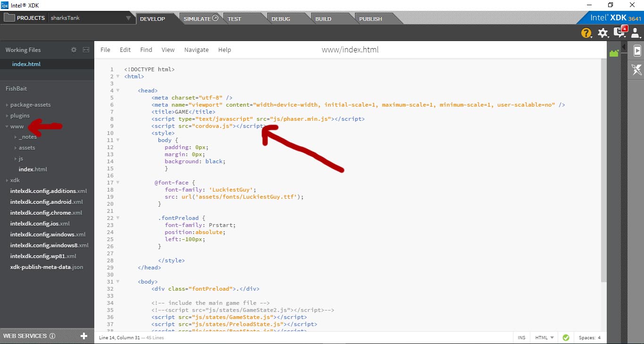The width and height of the screenshot is (644, 344).
Task: Click the green check lint status icon
Action: coord(566,337)
